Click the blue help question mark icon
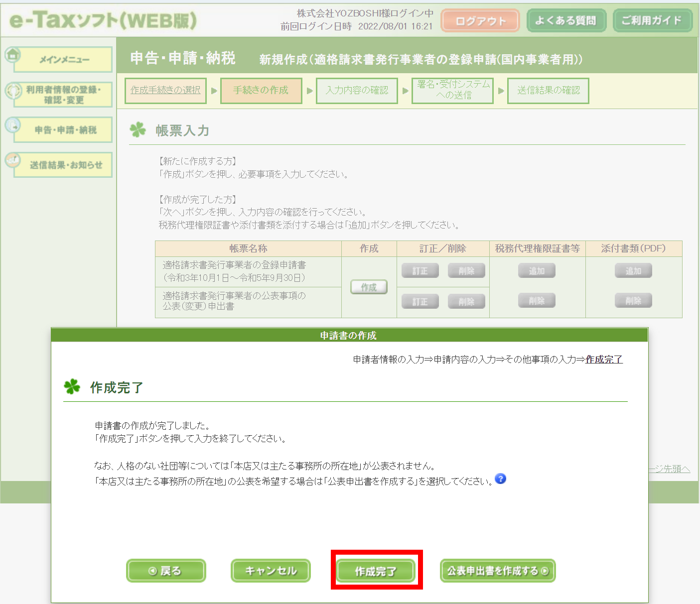 (x=500, y=479)
